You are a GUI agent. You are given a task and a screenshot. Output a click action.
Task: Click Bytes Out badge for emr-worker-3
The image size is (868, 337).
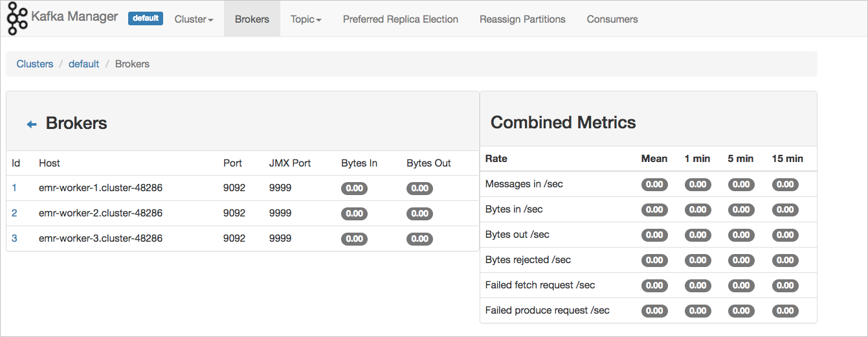pos(420,239)
